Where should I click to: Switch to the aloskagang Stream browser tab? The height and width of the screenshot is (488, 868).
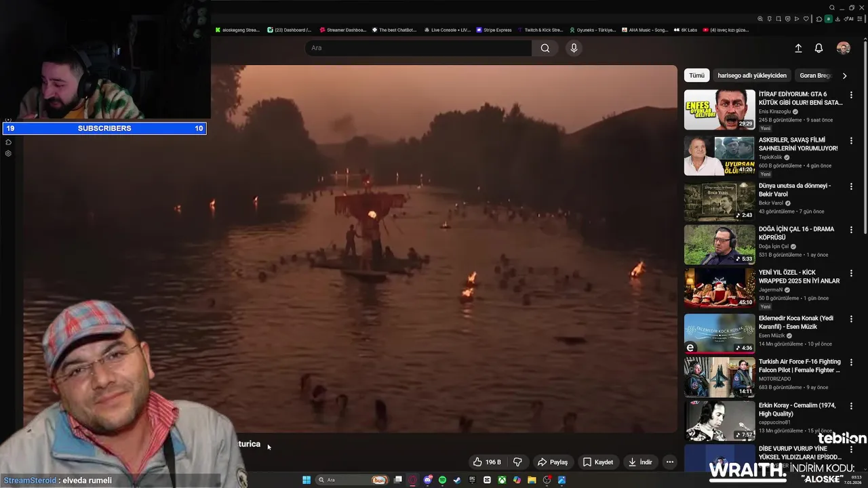[237, 30]
